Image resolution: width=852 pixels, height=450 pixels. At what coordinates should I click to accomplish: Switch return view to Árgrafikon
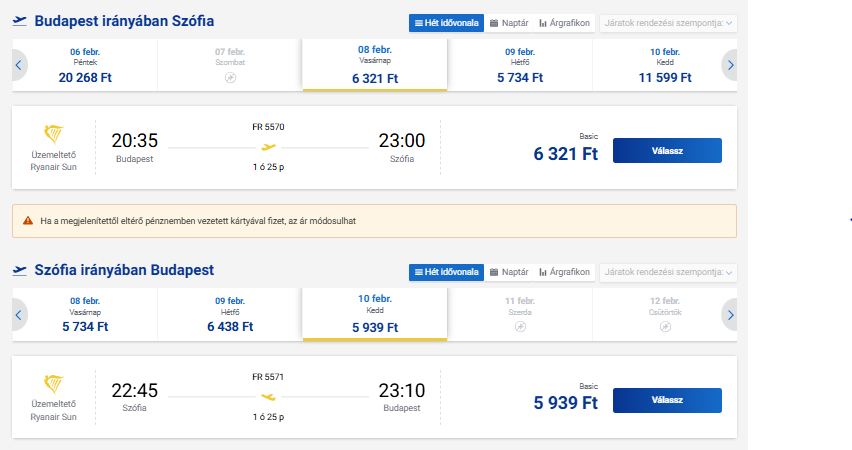pos(564,272)
